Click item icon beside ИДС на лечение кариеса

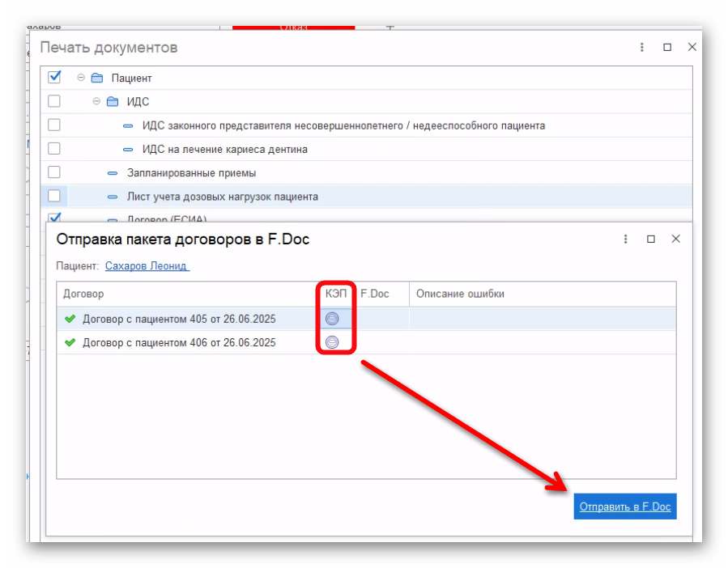coord(128,150)
